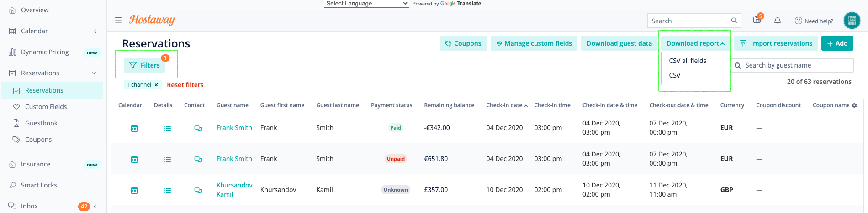Open Guestbook in sidebar
This screenshot has height=213, width=868.
pos(41,123)
